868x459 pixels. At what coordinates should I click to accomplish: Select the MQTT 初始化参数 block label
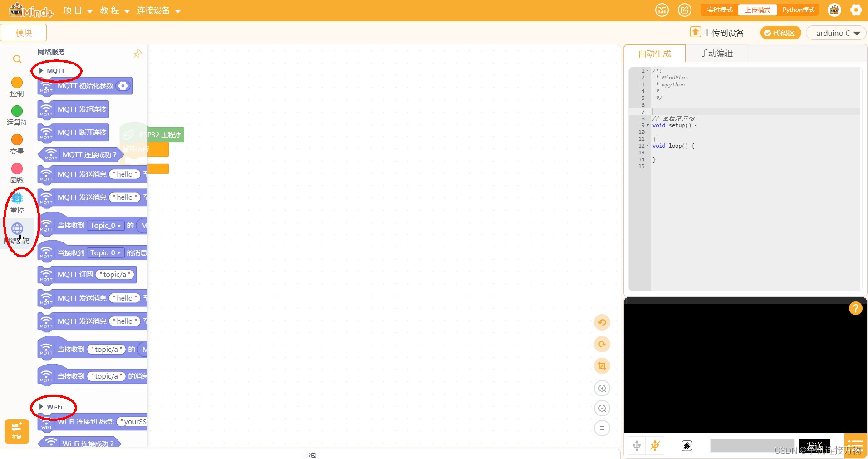[x=85, y=86]
